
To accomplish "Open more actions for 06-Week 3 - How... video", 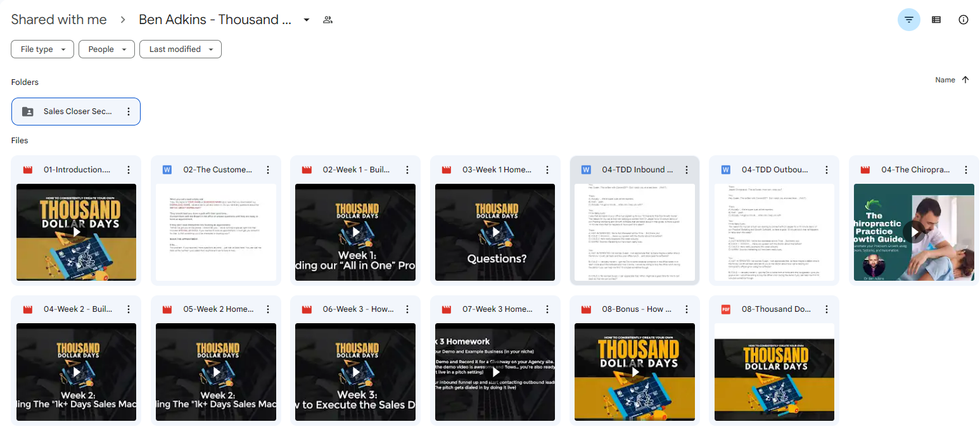I will (407, 309).
